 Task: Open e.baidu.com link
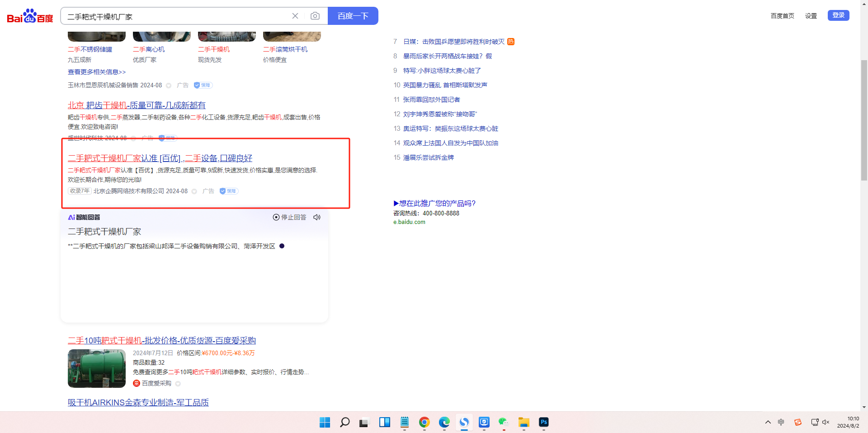coord(409,222)
